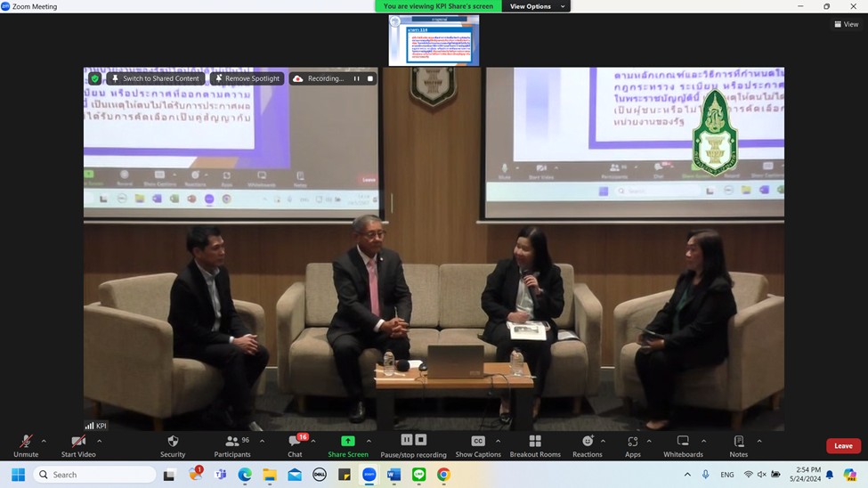
Task: Open the View Options dropdown
Action: tap(537, 6)
